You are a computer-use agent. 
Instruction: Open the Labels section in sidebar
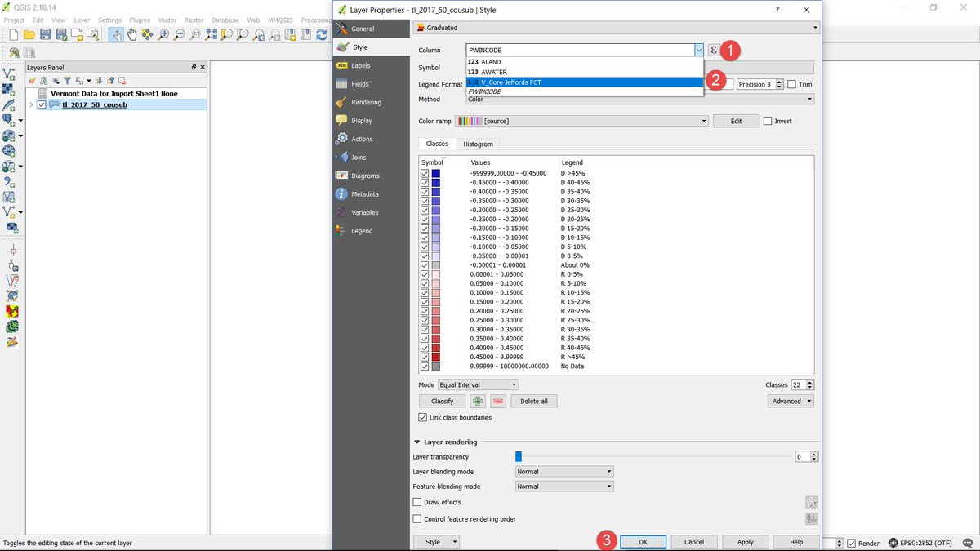(x=371, y=65)
